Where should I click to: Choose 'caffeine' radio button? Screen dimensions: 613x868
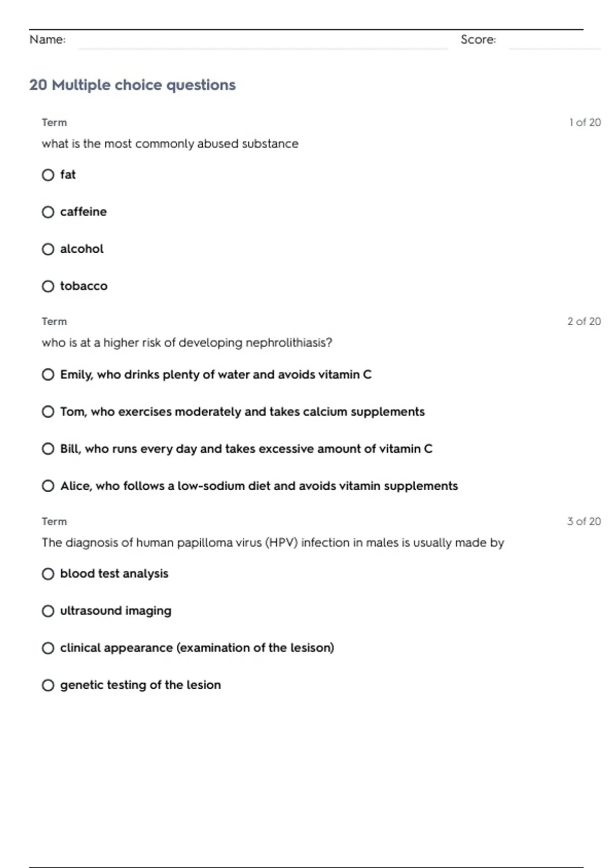point(48,212)
